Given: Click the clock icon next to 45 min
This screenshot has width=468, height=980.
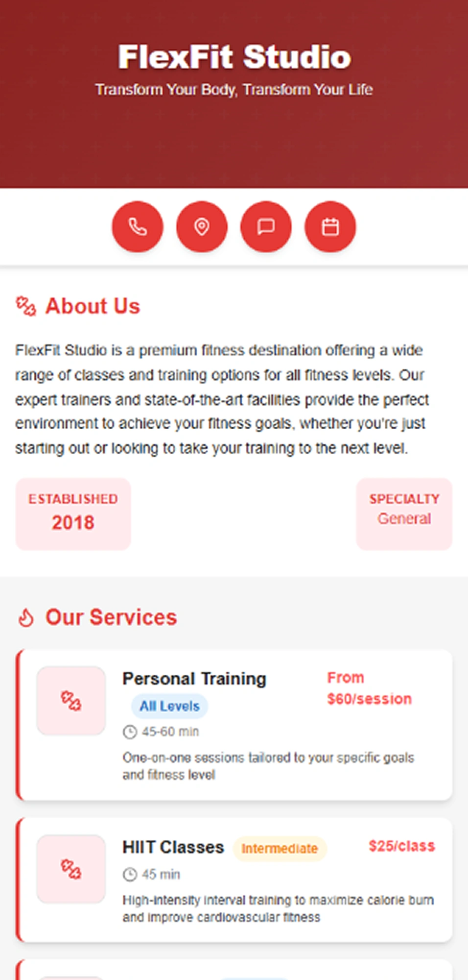Looking at the screenshot, I should 130,874.
